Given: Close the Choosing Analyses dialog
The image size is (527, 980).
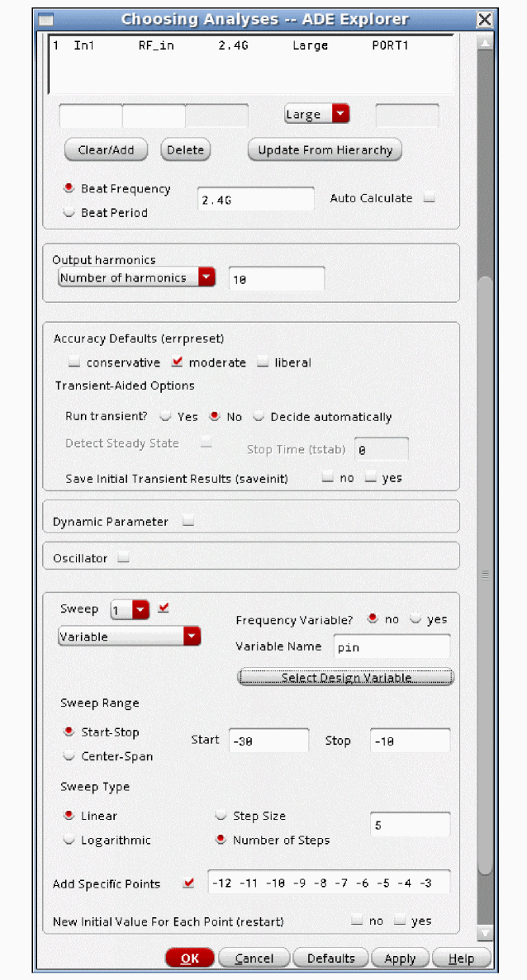Looking at the screenshot, I should pyautogui.click(x=484, y=19).
